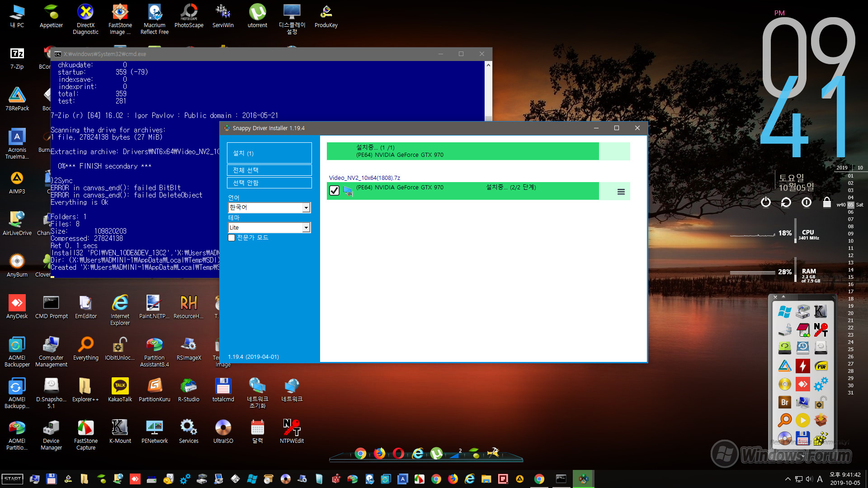This screenshot has height=488, width=868.
Task: Launch PENetwork desktop icon
Action: pyautogui.click(x=154, y=432)
